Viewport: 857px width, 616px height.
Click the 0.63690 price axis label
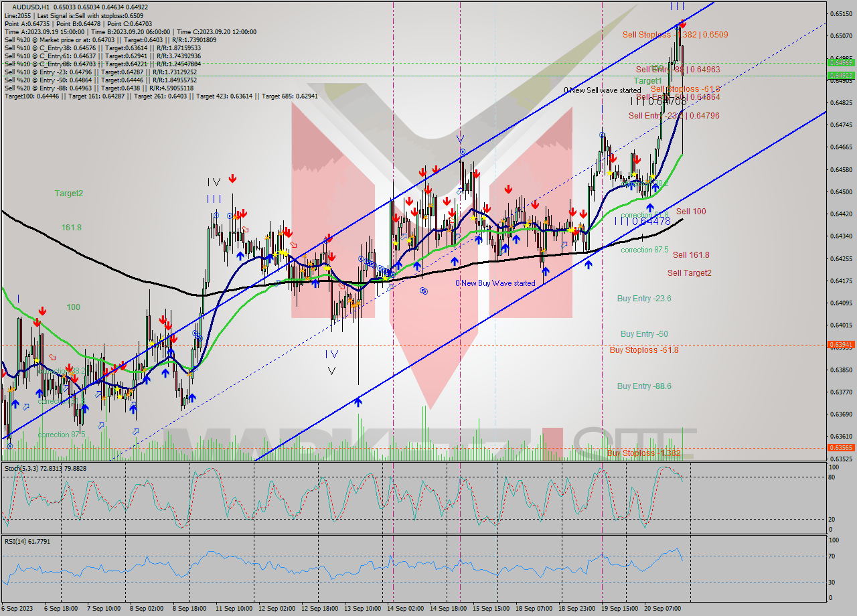point(841,414)
